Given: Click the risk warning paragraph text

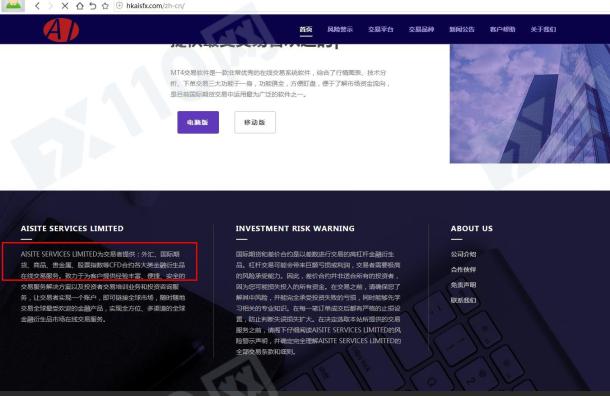Looking at the screenshot, I should coord(318,303).
